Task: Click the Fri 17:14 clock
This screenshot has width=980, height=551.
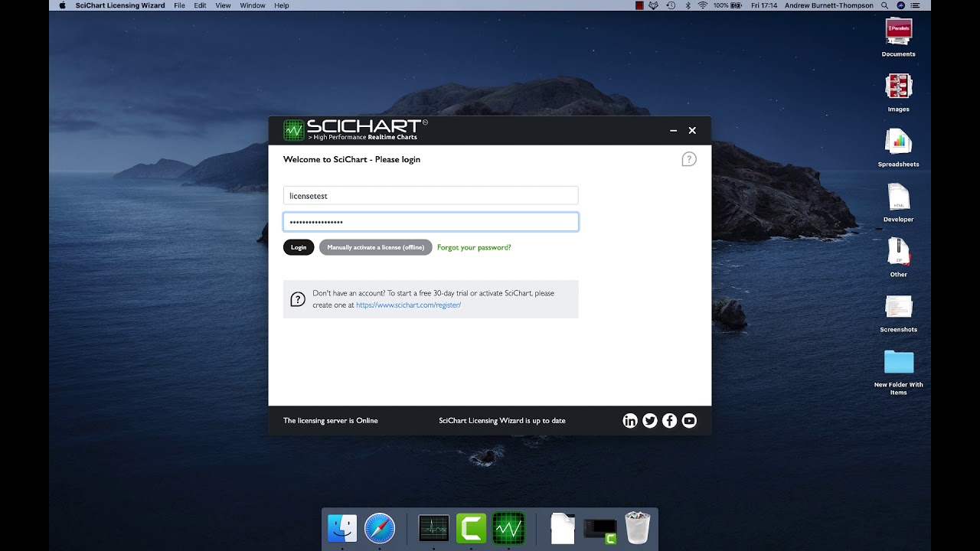Action: coord(764,5)
